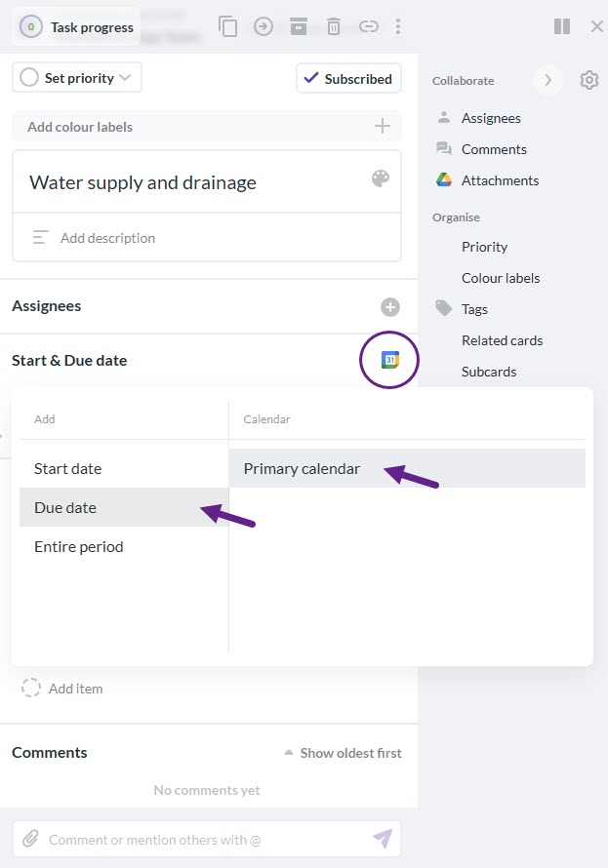Click the comment input field
The height and width of the screenshot is (868, 608).
click(195, 839)
